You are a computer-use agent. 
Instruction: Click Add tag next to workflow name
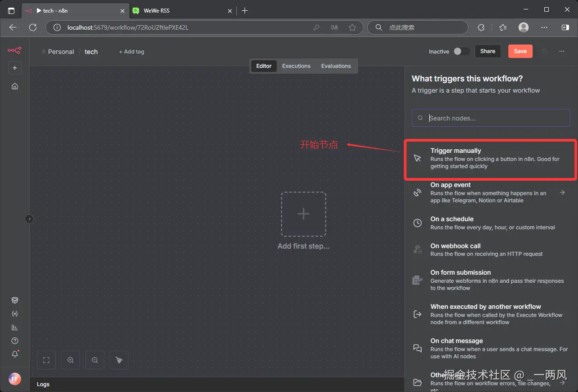coord(132,52)
